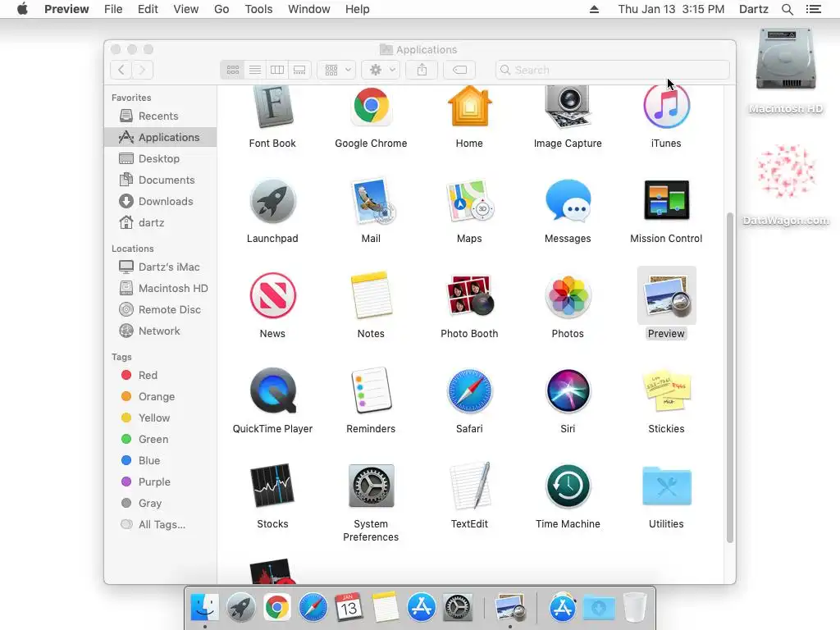
Task: Open Calendar from the Dock
Action: pyautogui.click(x=349, y=607)
